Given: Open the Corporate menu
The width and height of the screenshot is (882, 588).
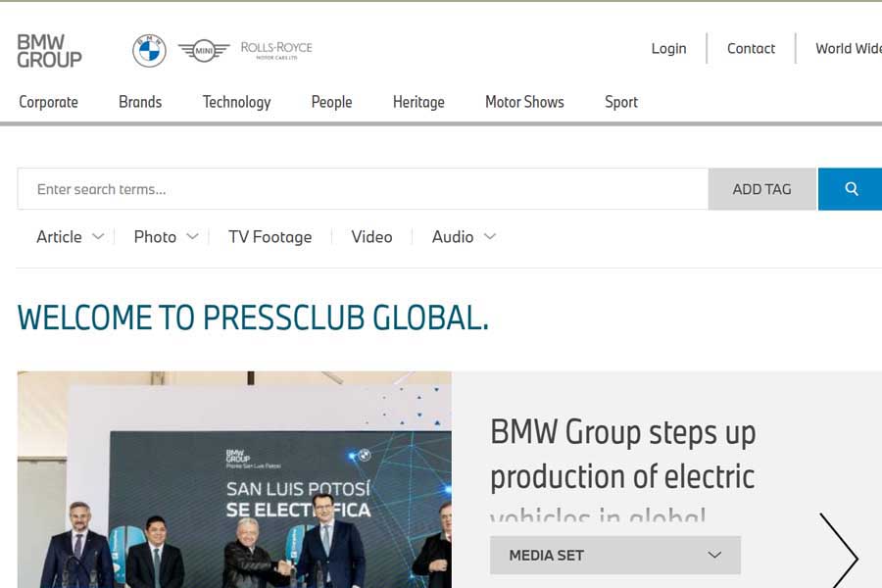Looking at the screenshot, I should tap(48, 102).
